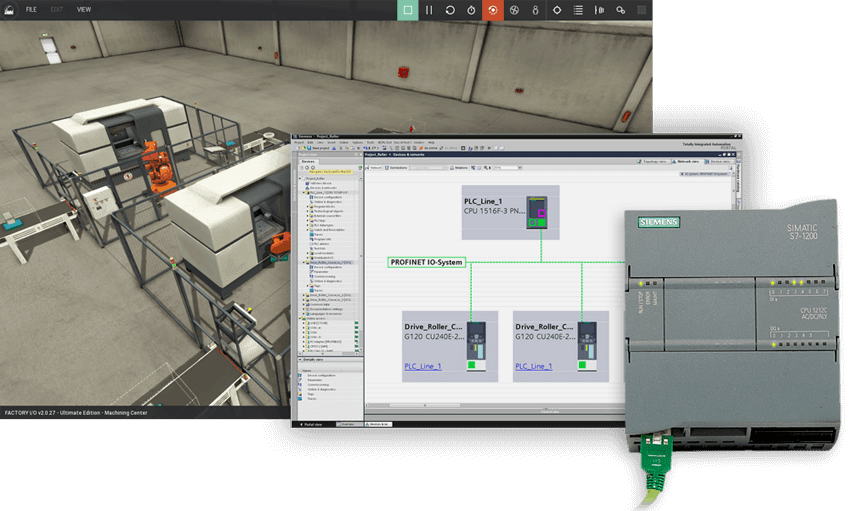The height and width of the screenshot is (511, 850).
Task: Select the Devices tab in project tree
Action: click(308, 161)
